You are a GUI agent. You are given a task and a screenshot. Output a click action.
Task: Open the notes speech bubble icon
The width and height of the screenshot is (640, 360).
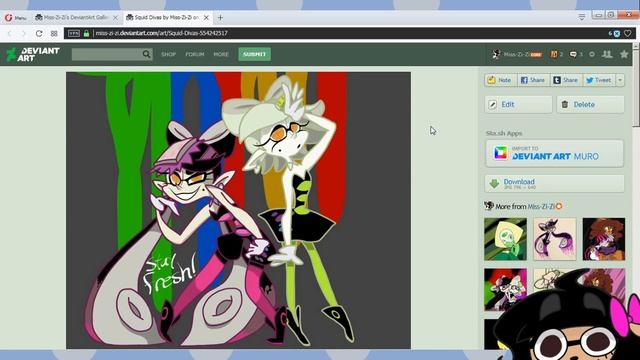(x=576, y=54)
